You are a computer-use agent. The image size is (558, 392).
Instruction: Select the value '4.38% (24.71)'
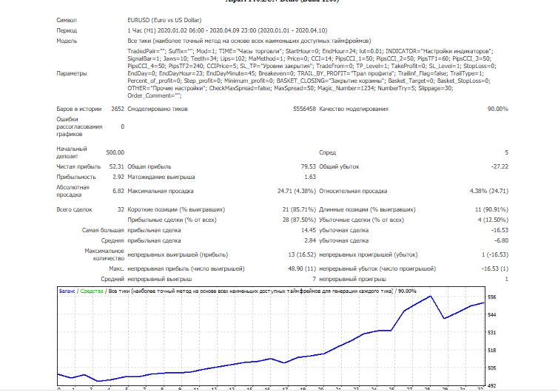pyautogui.click(x=489, y=191)
